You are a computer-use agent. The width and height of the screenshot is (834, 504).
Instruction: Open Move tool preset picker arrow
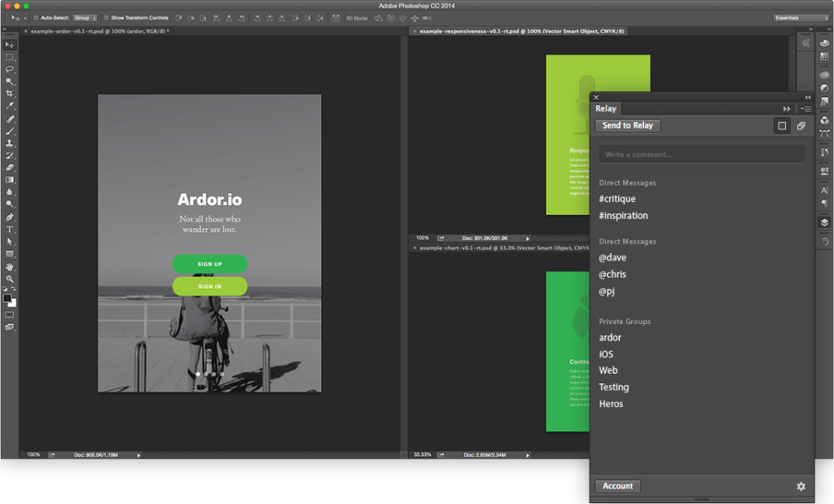(24, 18)
